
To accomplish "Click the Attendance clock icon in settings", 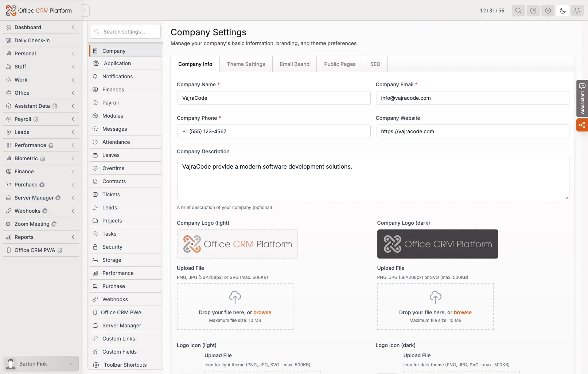I will pyautogui.click(x=95, y=142).
